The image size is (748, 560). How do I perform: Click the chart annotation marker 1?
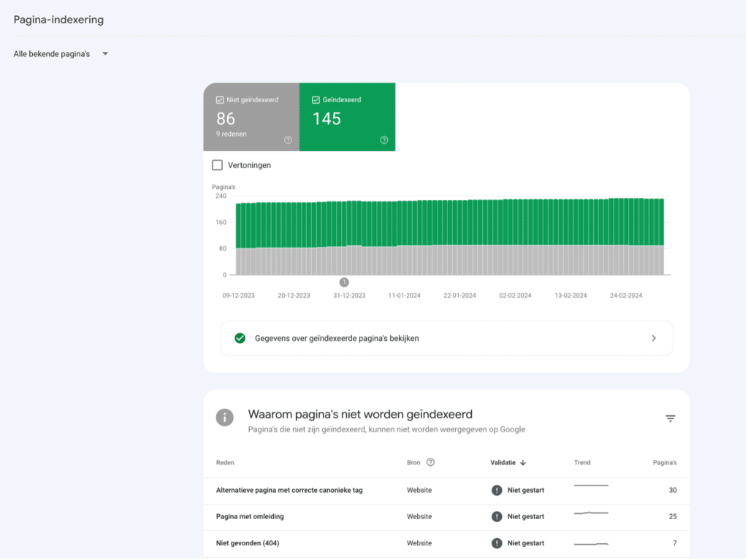tap(344, 283)
